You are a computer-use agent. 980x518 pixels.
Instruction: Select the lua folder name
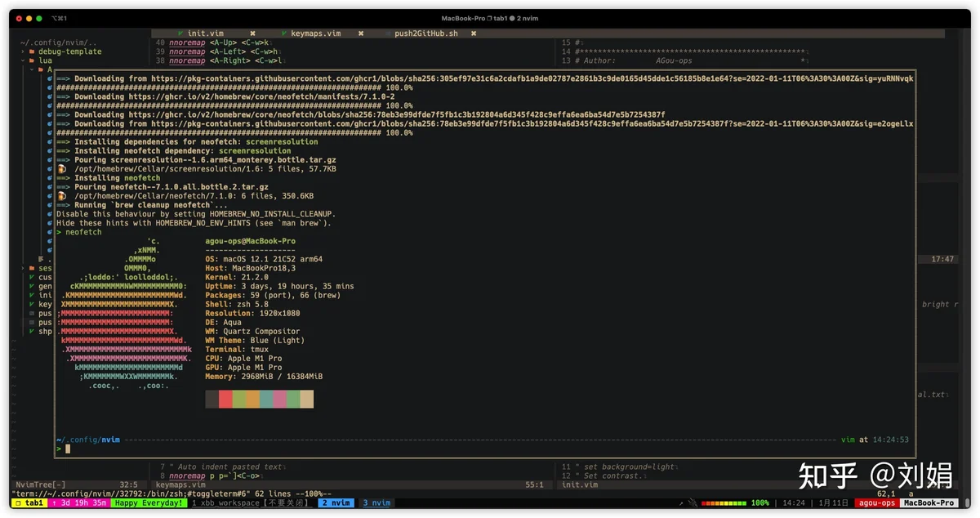coord(45,60)
